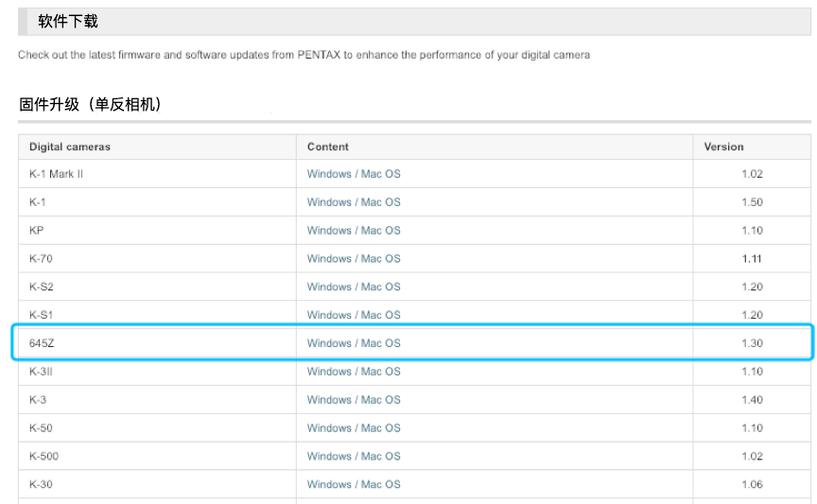Open Windows / Mac OS link for K-30

point(354,484)
